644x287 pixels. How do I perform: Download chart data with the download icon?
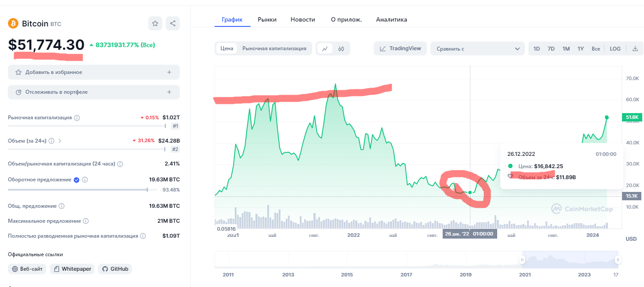tap(635, 49)
